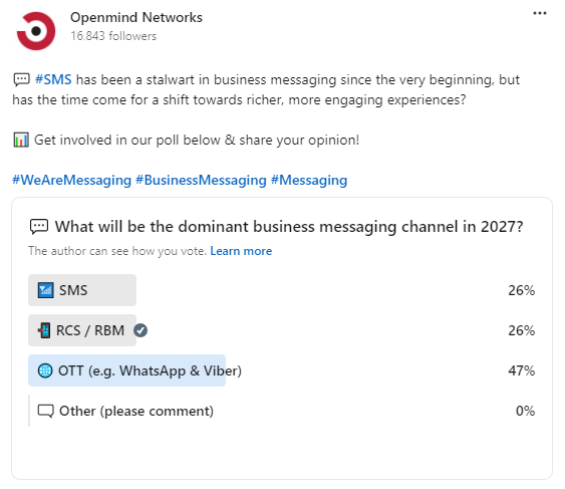Click the #SMS hashtag
565x489 pixels.
pyautogui.click(x=53, y=79)
